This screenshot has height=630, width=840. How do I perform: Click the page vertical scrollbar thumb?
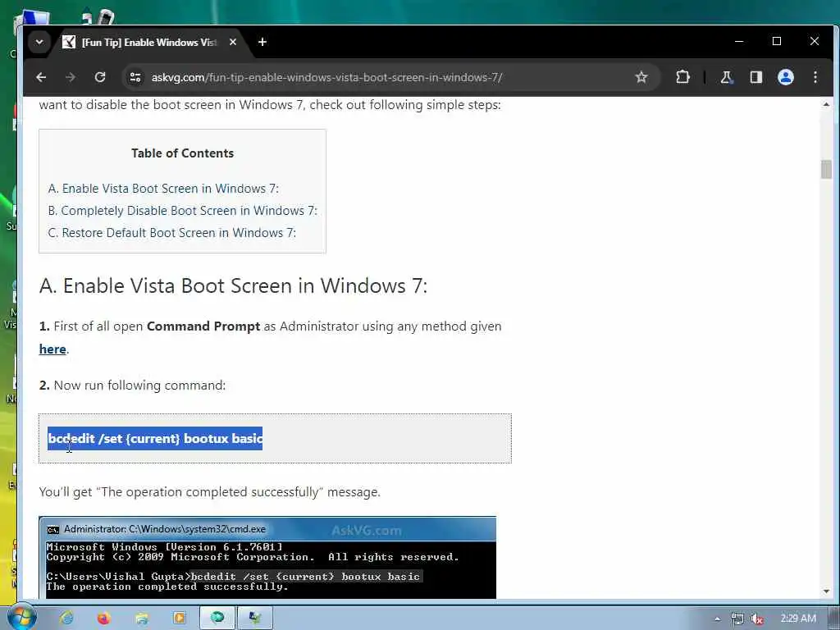pos(826,169)
